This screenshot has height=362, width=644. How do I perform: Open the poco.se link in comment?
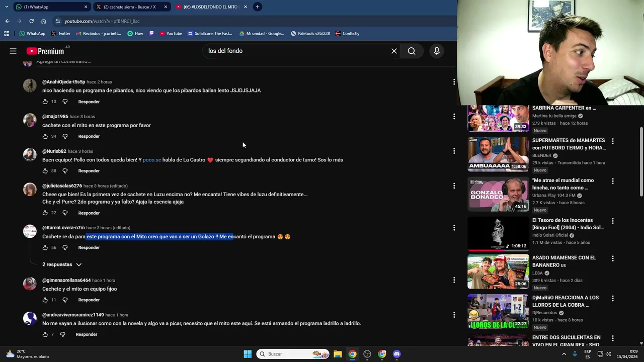pos(152,160)
